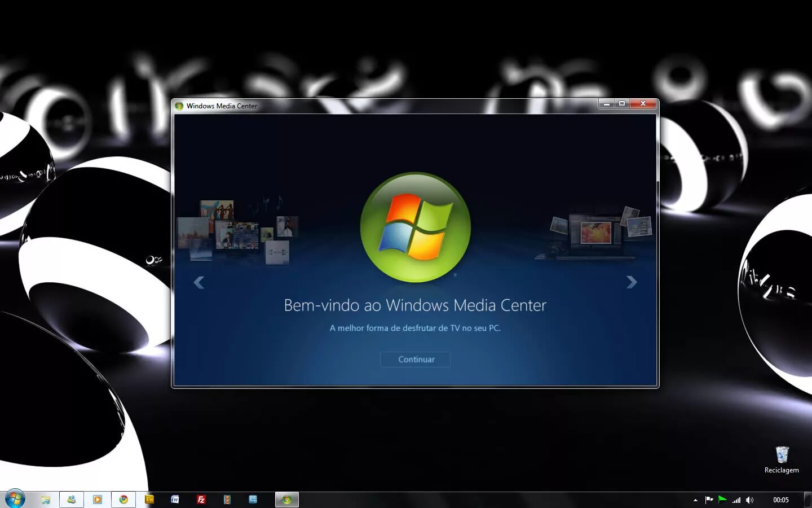This screenshot has width=812, height=508.
Task: Open Microsoft Word from the taskbar
Action: point(175,500)
